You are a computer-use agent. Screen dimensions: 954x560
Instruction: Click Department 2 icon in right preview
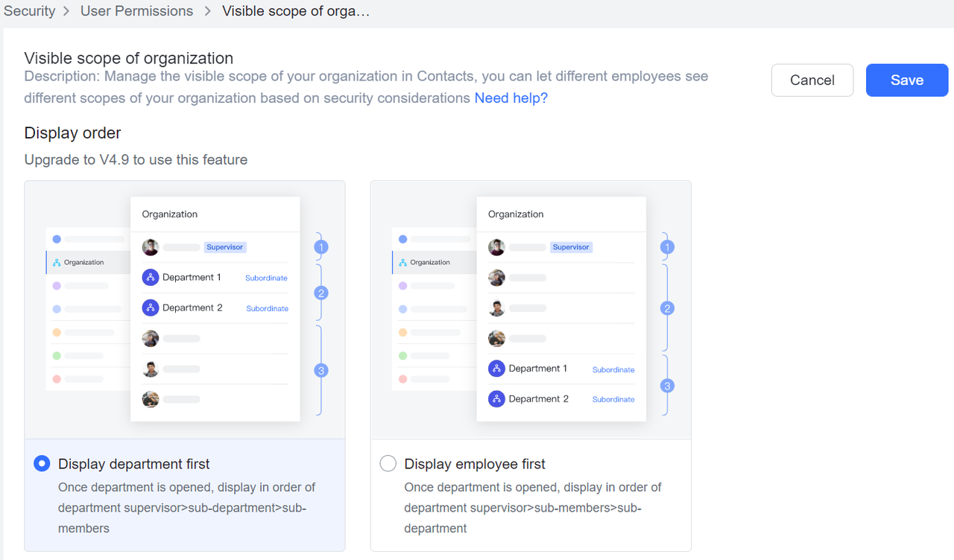(x=496, y=399)
